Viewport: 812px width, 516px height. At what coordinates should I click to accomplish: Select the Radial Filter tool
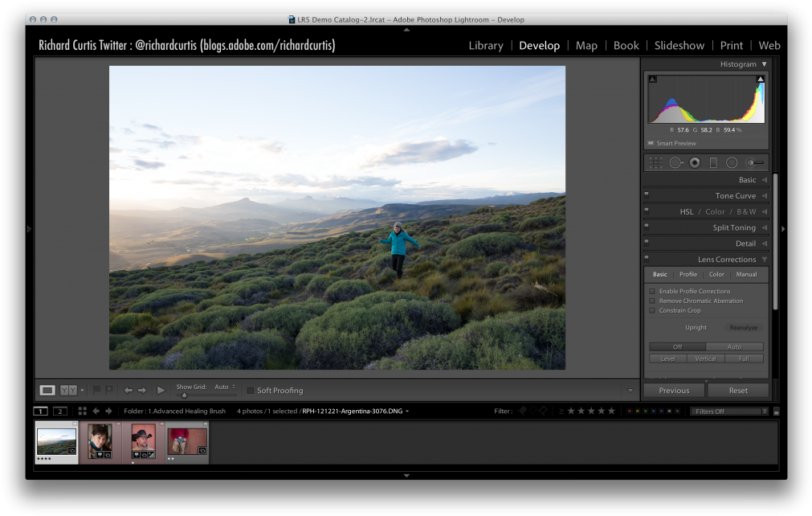731,162
